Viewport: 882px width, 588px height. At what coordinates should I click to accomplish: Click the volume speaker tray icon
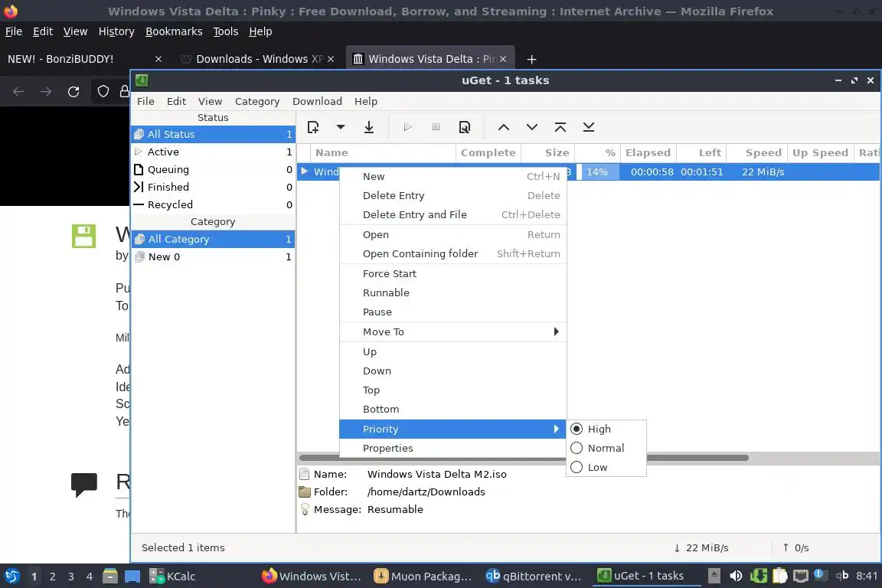pos(736,577)
